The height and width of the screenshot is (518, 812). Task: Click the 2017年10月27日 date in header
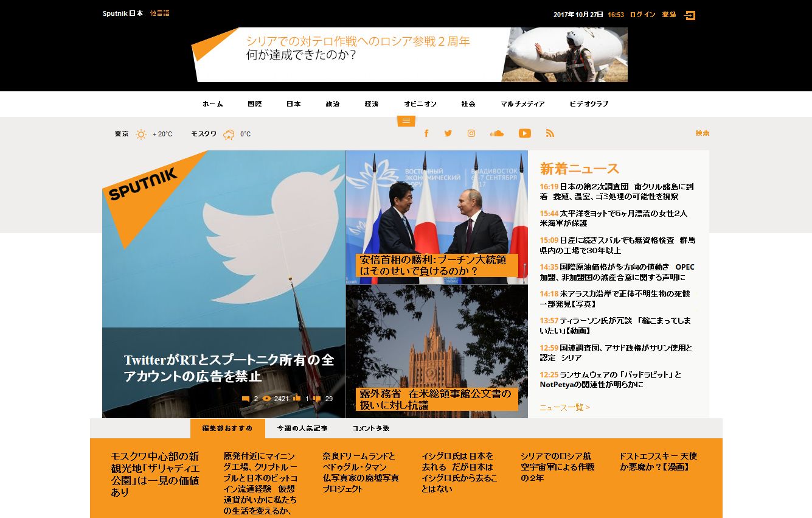pos(578,15)
